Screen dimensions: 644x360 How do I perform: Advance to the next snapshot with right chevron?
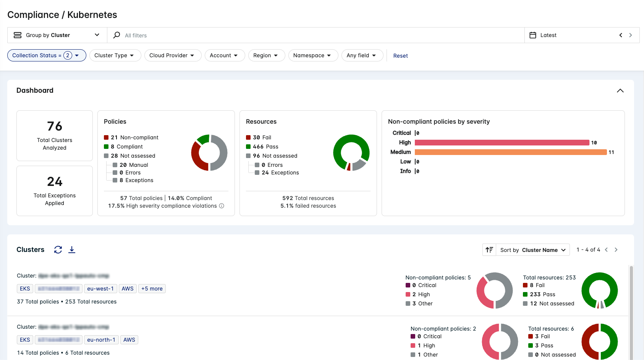point(630,35)
